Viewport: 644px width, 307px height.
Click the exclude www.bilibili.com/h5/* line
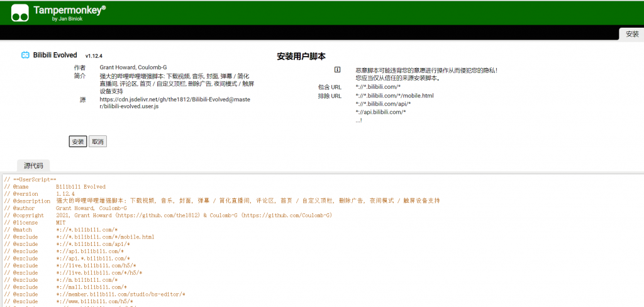pyautogui.click(x=70, y=301)
